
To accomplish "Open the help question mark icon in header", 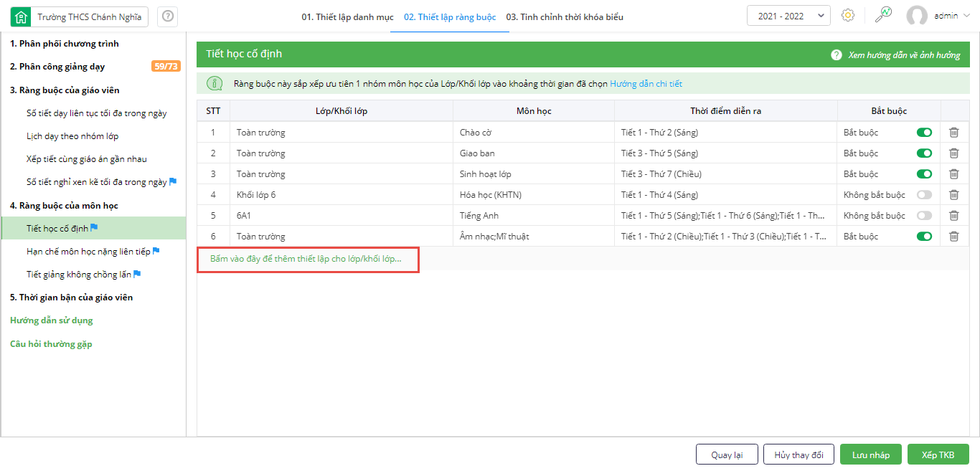I will tap(167, 16).
